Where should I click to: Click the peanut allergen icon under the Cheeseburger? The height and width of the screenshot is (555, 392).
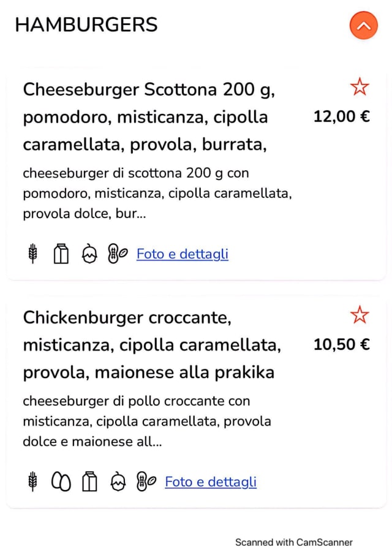(x=117, y=252)
